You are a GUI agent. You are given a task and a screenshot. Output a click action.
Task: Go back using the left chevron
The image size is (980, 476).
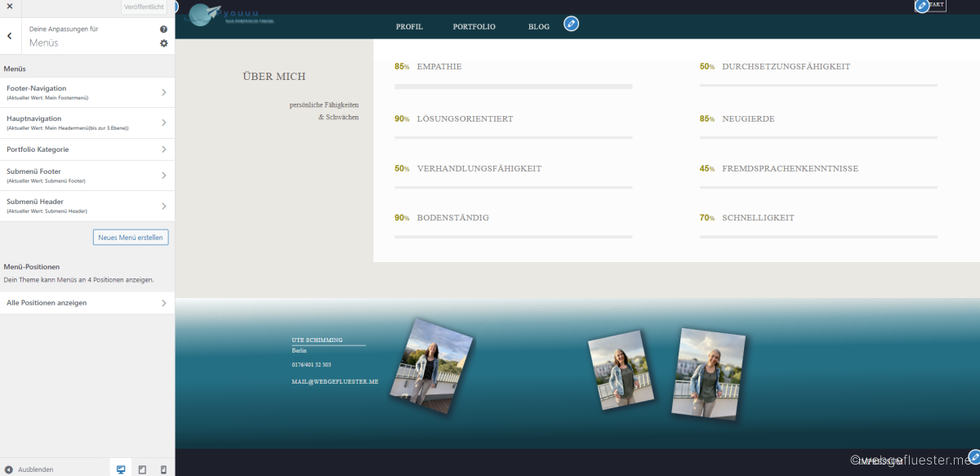[9, 36]
